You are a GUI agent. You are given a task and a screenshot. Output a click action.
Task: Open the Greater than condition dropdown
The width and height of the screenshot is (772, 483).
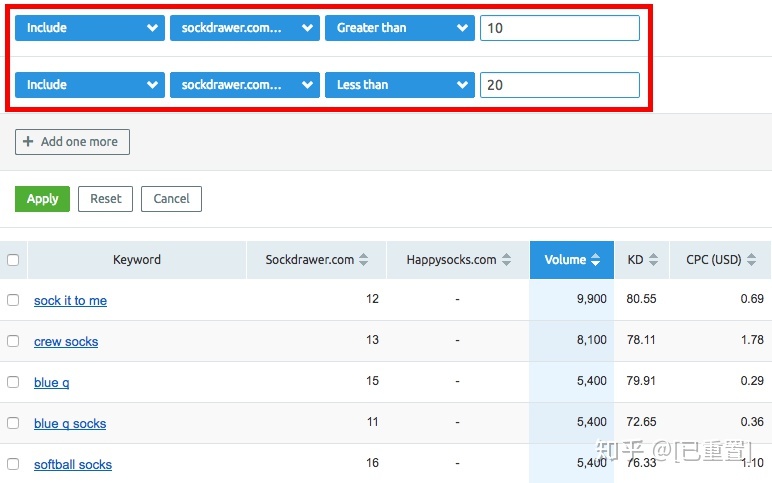399,28
